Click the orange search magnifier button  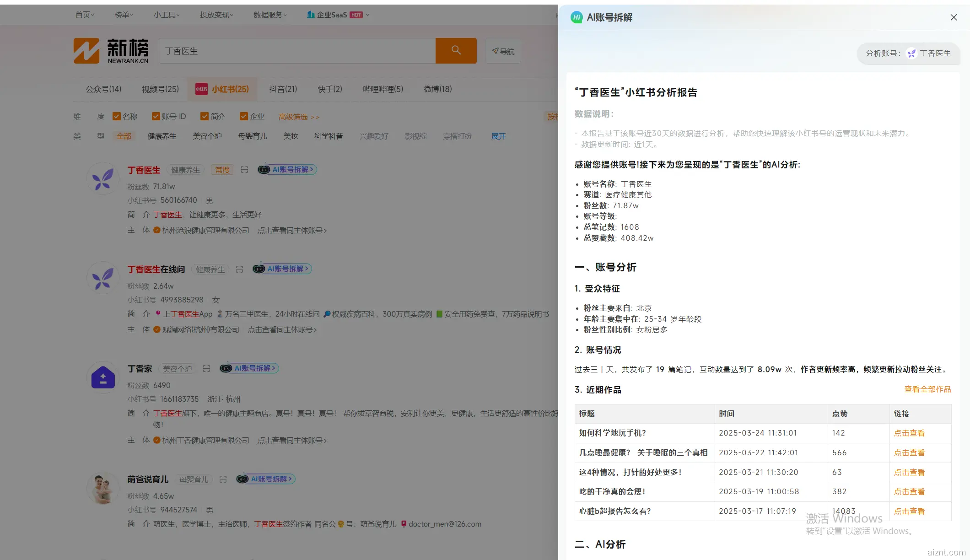[x=456, y=50]
